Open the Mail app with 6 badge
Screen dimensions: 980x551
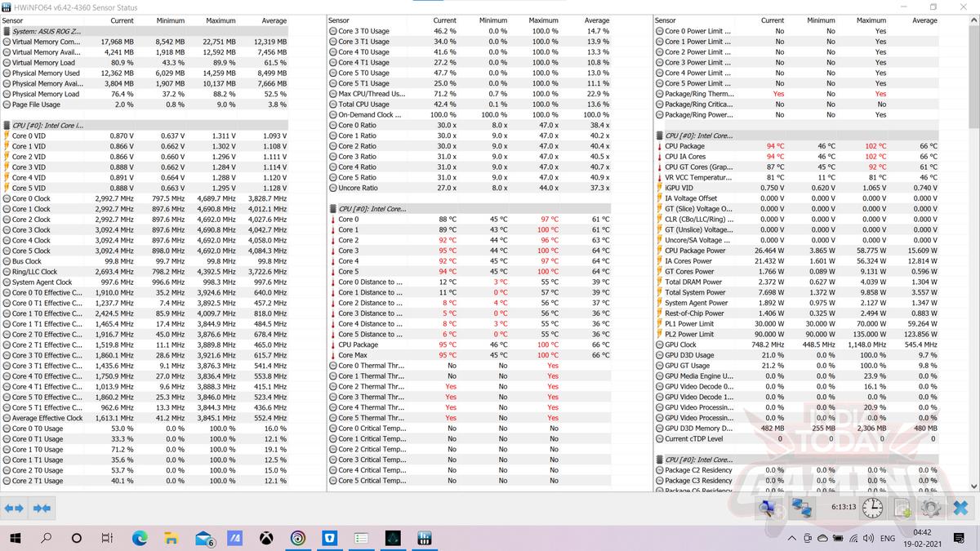pos(204,539)
